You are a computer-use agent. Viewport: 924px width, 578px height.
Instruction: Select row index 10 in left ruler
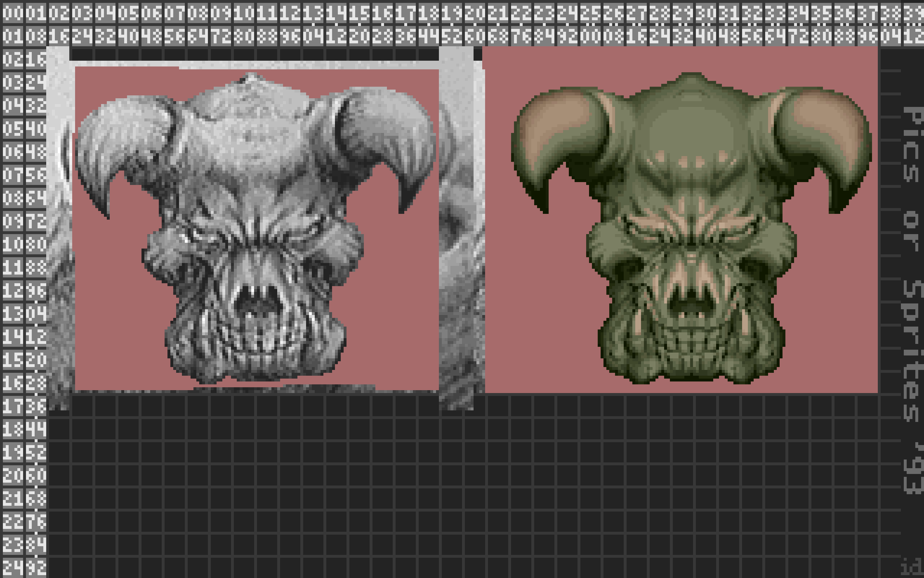click(13, 245)
